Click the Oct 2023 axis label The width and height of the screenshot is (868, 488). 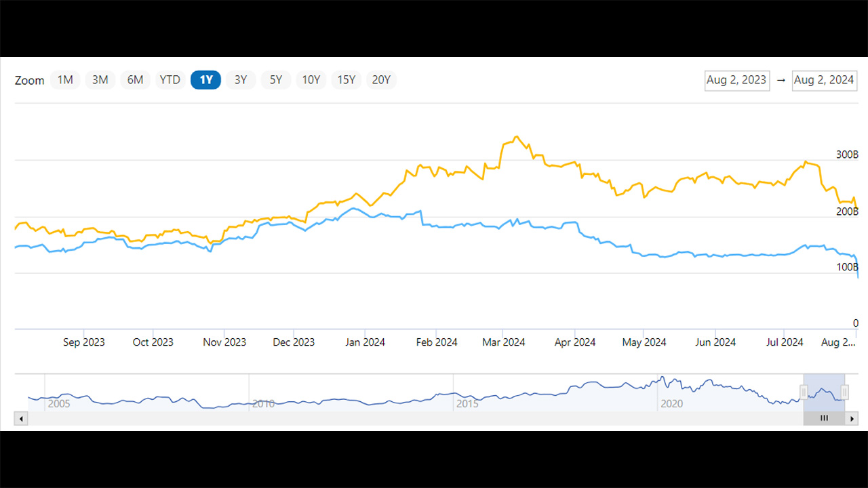pos(153,342)
